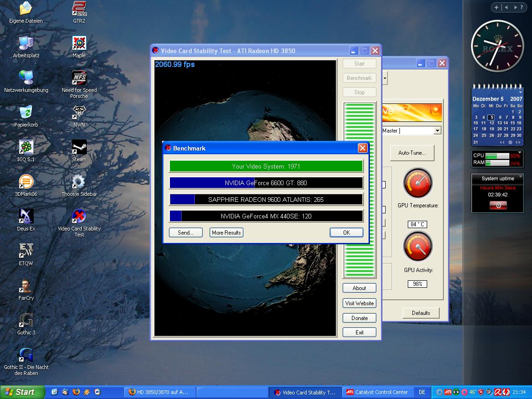Click Exit in Video Card Stability Test
532x399 pixels.
click(x=359, y=332)
